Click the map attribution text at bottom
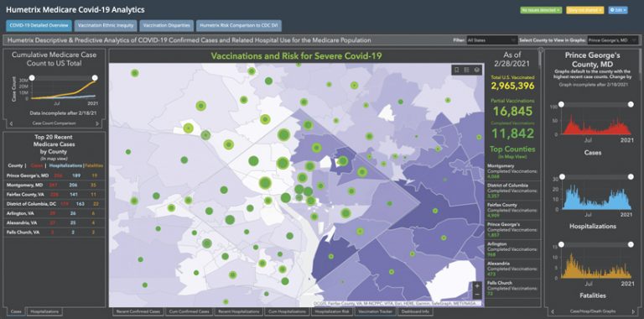The width and height of the screenshot is (644, 319). (x=397, y=303)
